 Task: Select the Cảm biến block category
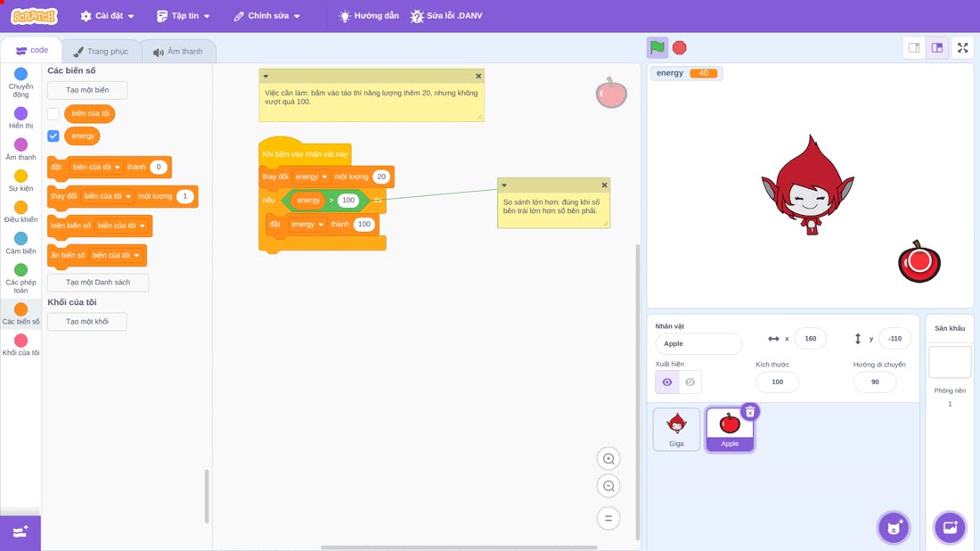[x=20, y=243]
